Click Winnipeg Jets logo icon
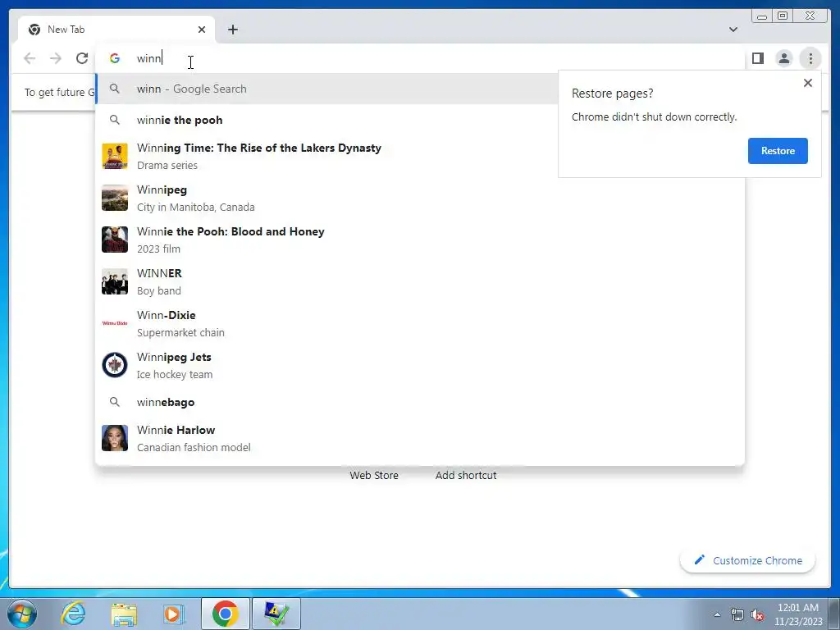The image size is (840, 630). click(115, 365)
